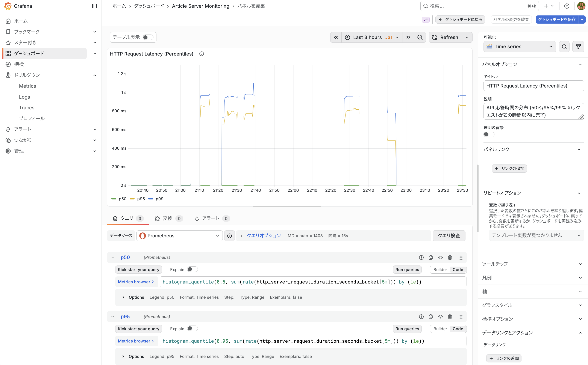Click the p99 legend color swatch
Screen dimensions: 588x365
click(151, 199)
